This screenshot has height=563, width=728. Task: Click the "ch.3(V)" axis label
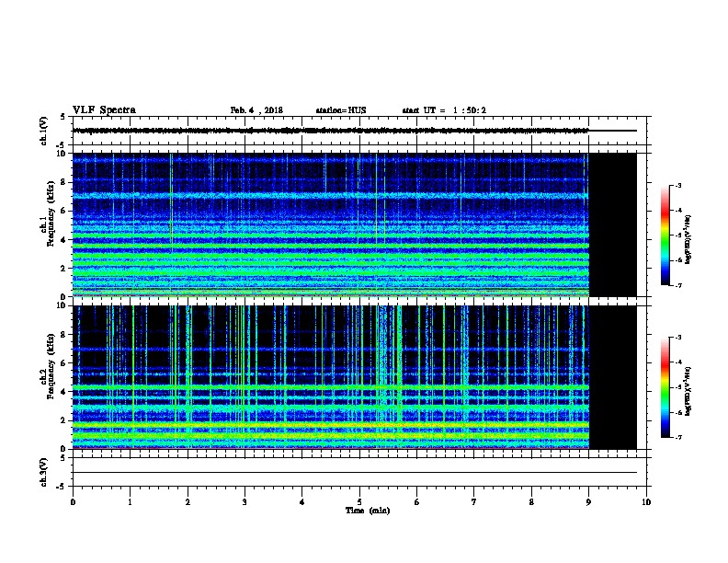point(43,472)
